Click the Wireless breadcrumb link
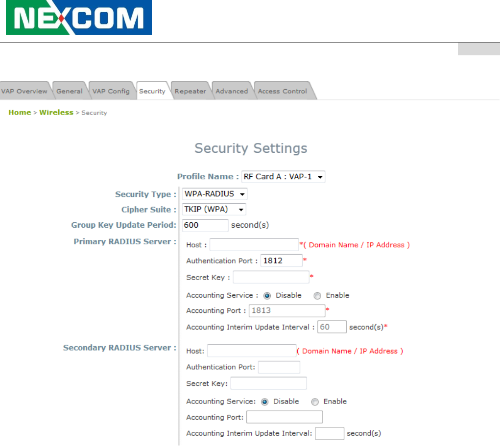The height and width of the screenshot is (448, 500). (56, 113)
